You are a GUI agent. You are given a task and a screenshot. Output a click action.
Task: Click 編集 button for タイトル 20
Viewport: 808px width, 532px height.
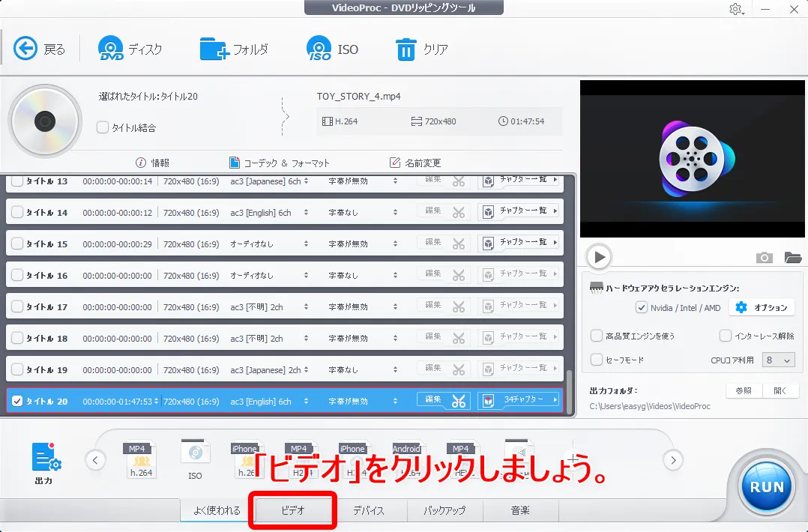[x=433, y=399]
